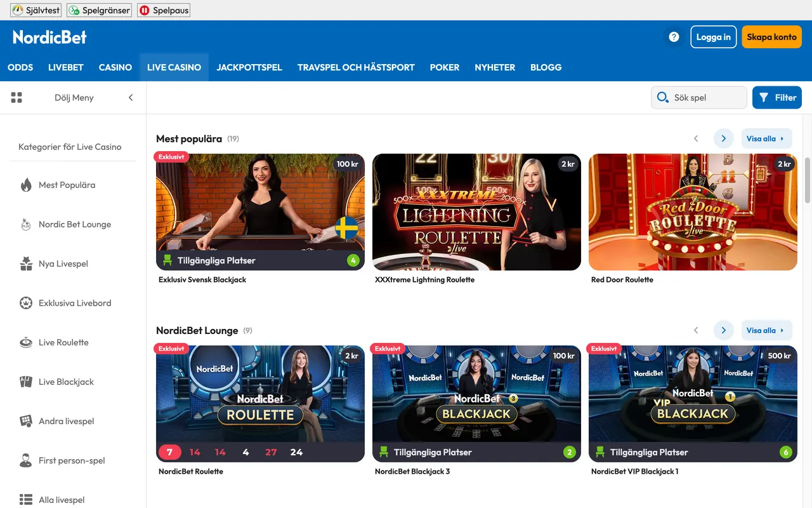The height and width of the screenshot is (508, 812).
Task: Open Andra livespel category
Action: 67,421
